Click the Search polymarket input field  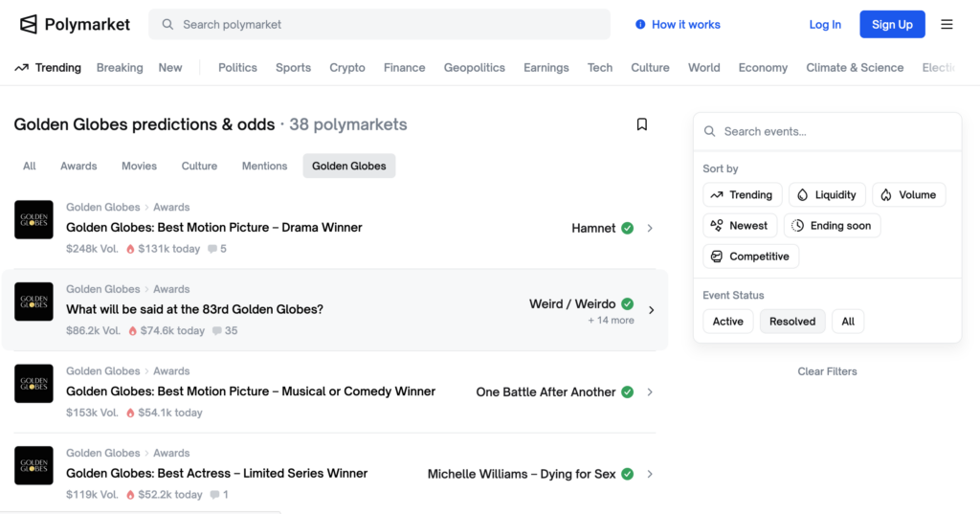383,25
